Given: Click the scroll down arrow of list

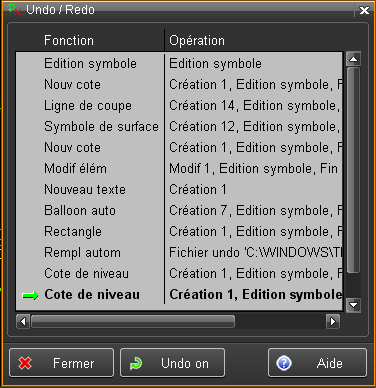Looking at the screenshot, I should 353,304.
